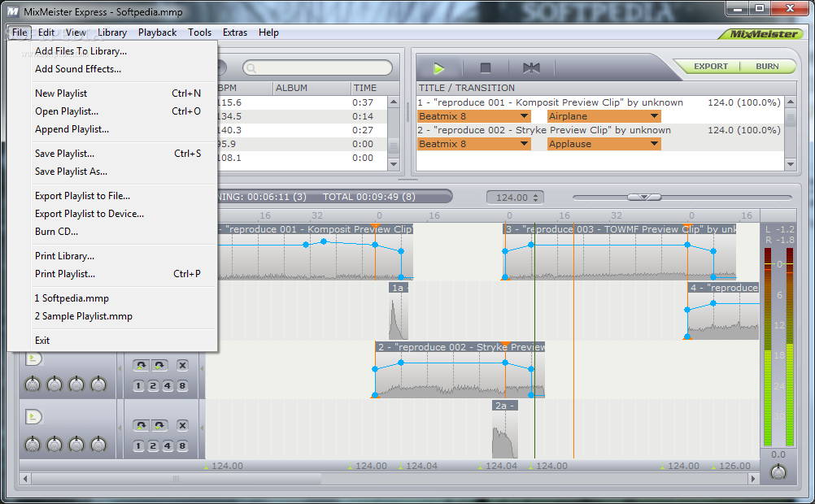Select the 2a clip on the timeline
Screen dimensions: 815x504
point(504,428)
